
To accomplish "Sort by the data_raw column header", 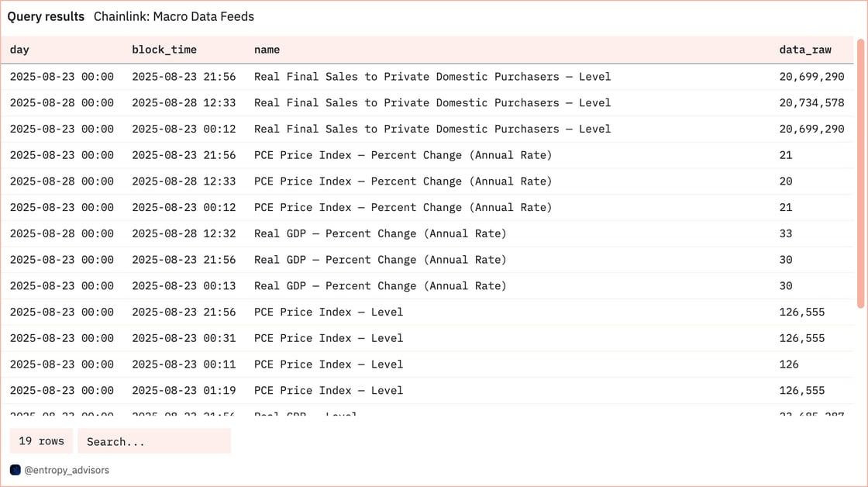I will 805,50.
